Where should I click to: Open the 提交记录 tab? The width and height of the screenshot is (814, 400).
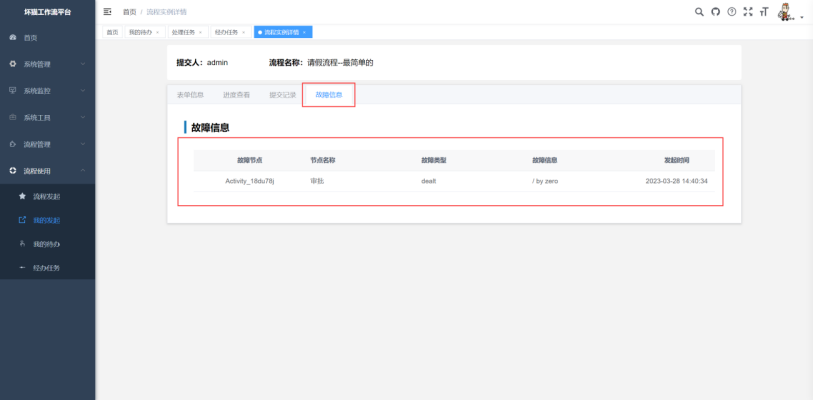tap(282, 95)
